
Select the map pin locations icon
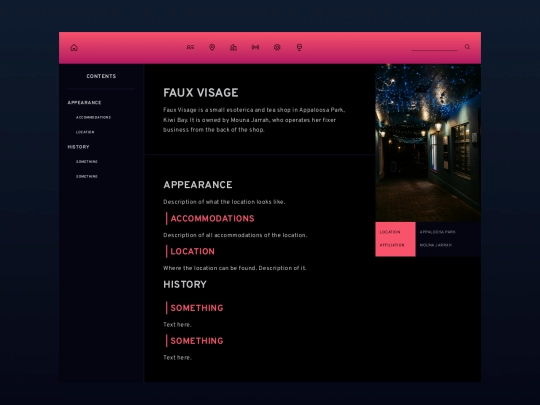212,47
